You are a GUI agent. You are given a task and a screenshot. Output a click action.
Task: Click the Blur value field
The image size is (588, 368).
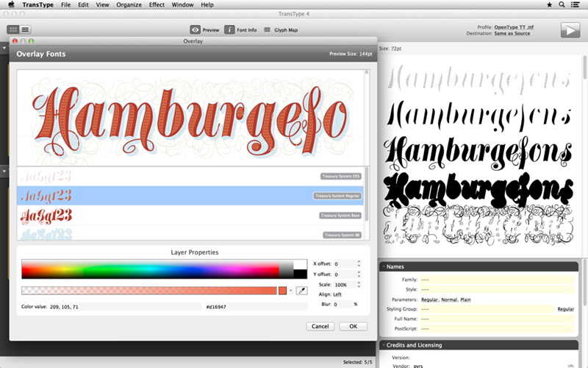[x=343, y=304]
